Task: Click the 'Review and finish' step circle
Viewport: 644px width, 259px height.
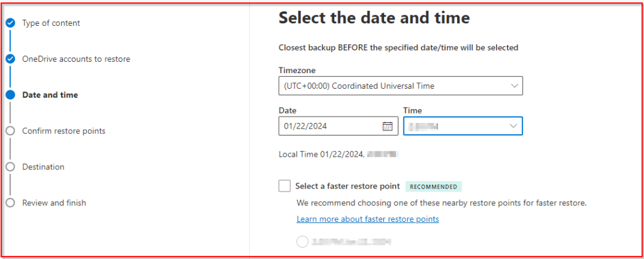Action: pos(10,203)
